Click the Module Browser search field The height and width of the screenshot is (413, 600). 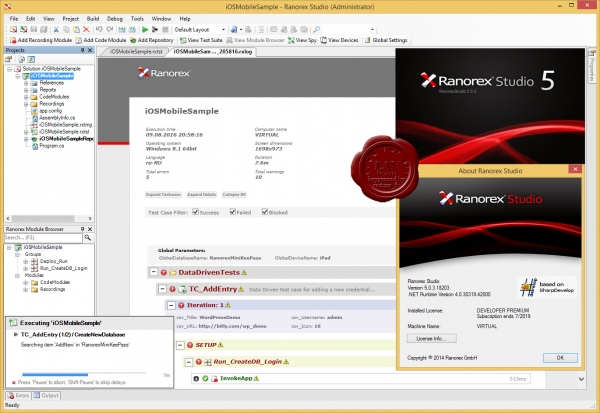(43, 238)
